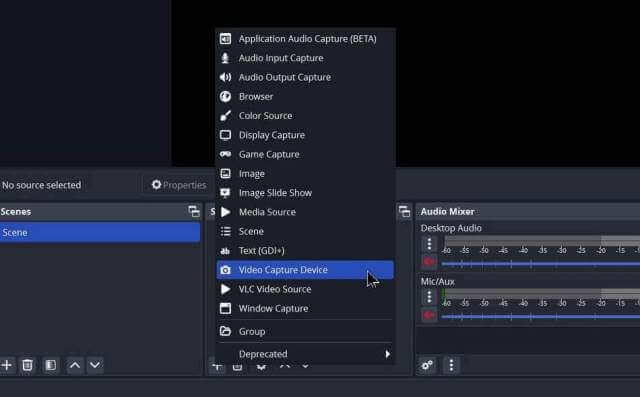Open Audio Mixer menu three-dot button

[451, 365]
